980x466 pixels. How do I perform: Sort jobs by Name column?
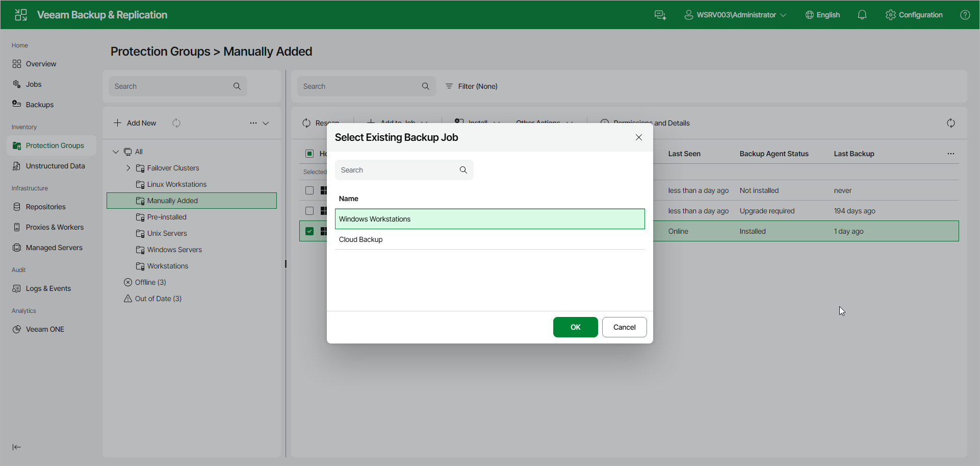349,199
